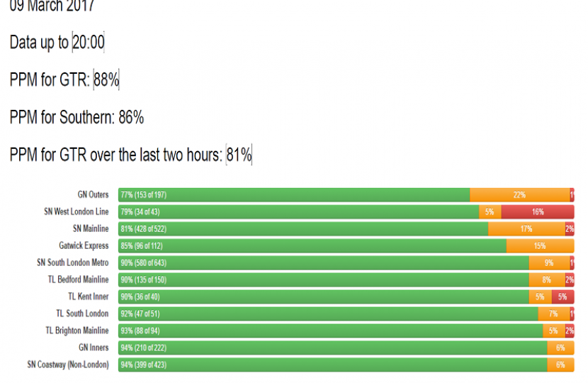
Task: Click the 20:00 time input field
Action: point(88,43)
